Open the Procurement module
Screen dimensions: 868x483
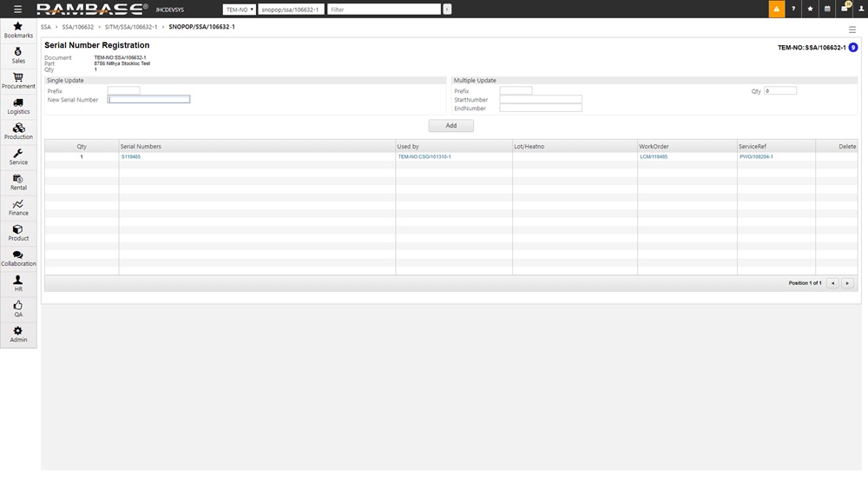pos(18,81)
